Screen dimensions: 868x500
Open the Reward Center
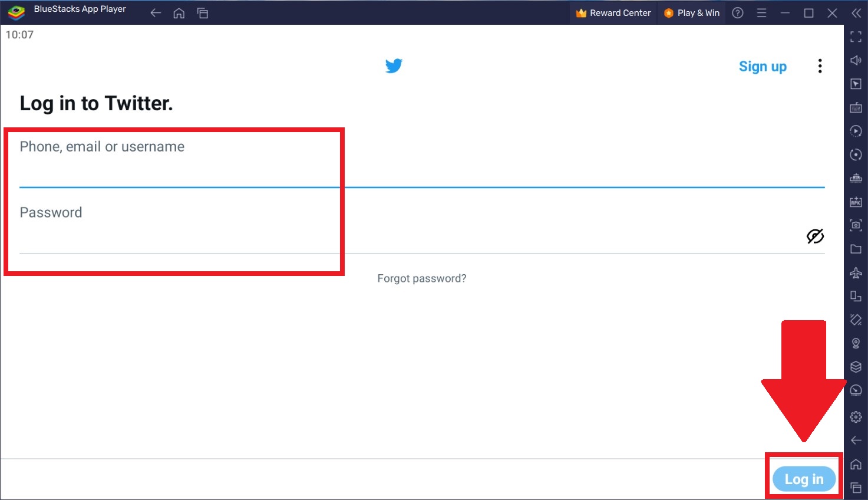click(613, 13)
